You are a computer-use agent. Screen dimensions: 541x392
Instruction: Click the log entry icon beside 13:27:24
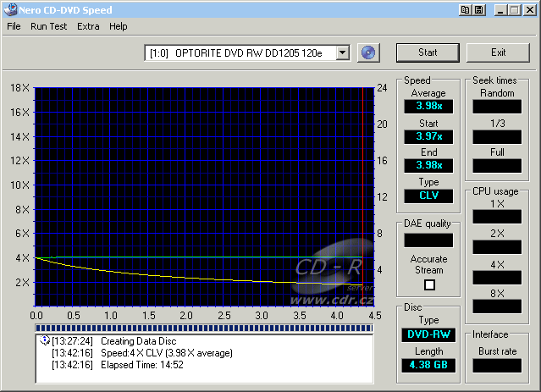pyautogui.click(x=45, y=340)
